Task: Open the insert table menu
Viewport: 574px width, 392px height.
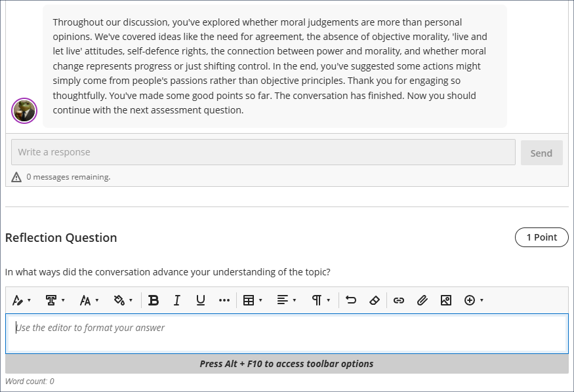Action: click(253, 300)
